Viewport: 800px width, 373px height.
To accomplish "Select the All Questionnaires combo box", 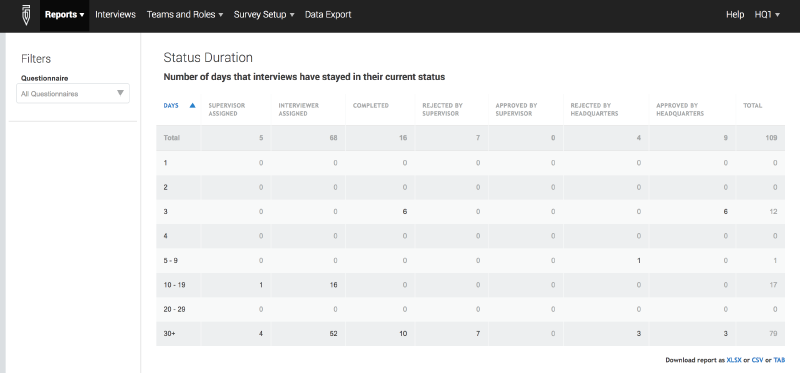I will pos(73,93).
